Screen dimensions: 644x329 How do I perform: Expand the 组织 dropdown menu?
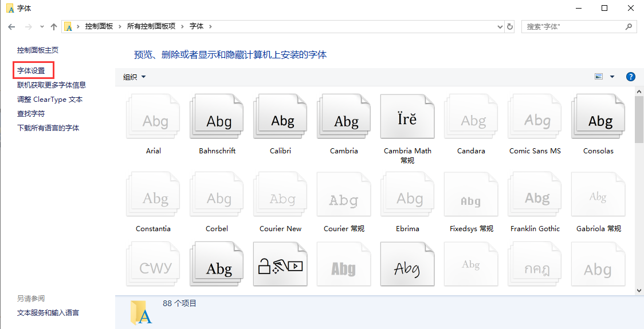135,77
